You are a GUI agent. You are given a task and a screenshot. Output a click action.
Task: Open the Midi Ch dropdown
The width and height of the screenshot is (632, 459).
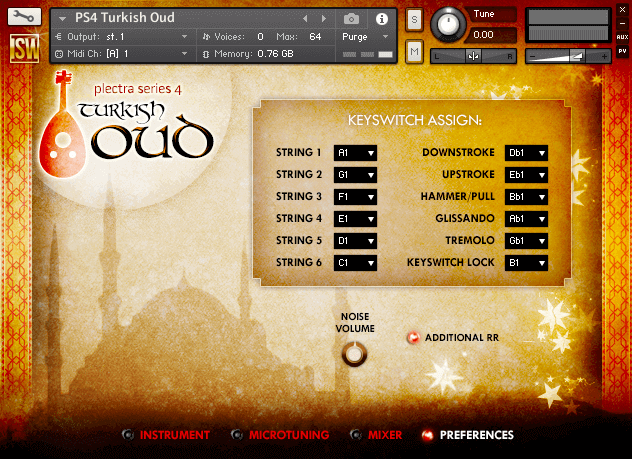[121, 54]
